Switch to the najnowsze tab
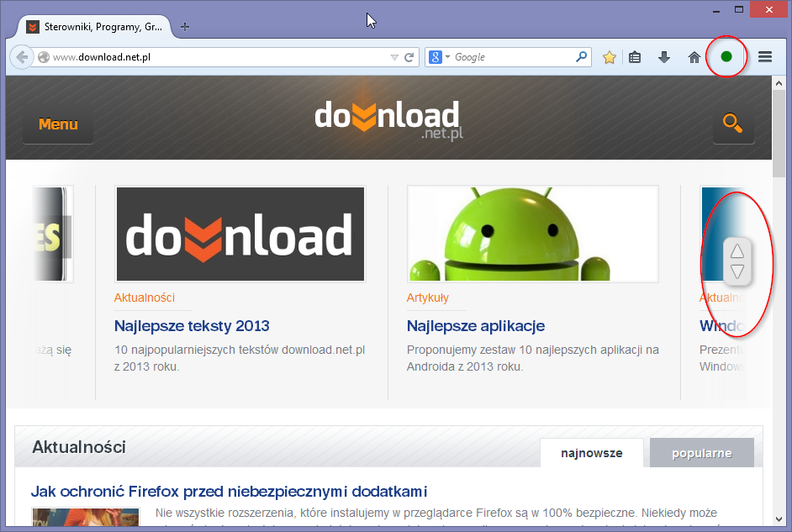This screenshot has width=792, height=532. (591, 453)
